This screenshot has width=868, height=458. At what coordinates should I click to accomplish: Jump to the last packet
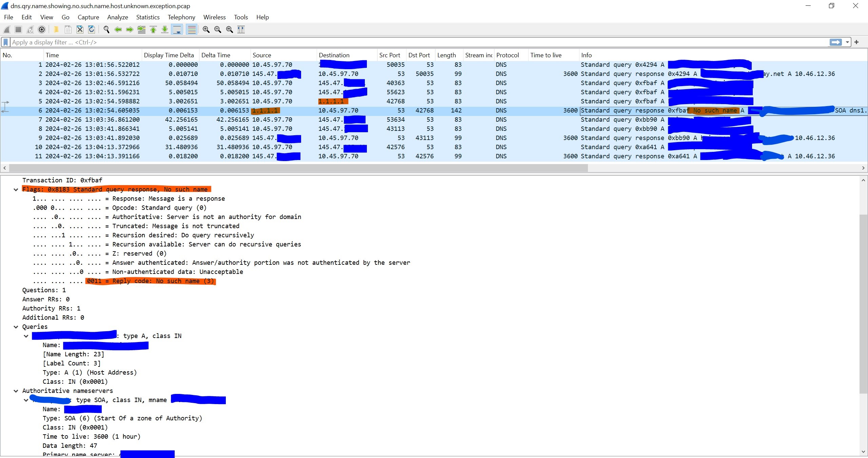click(165, 29)
